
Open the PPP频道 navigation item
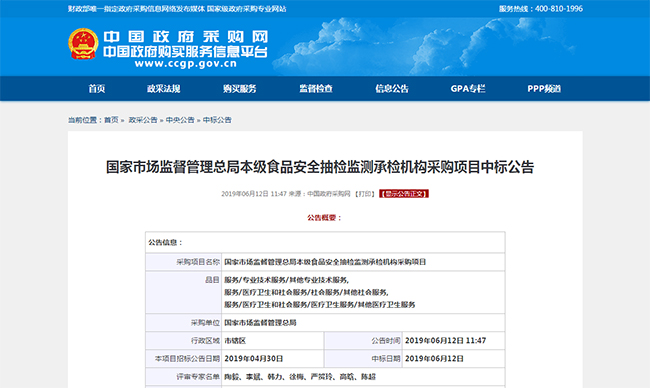click(x=544, y=89)
